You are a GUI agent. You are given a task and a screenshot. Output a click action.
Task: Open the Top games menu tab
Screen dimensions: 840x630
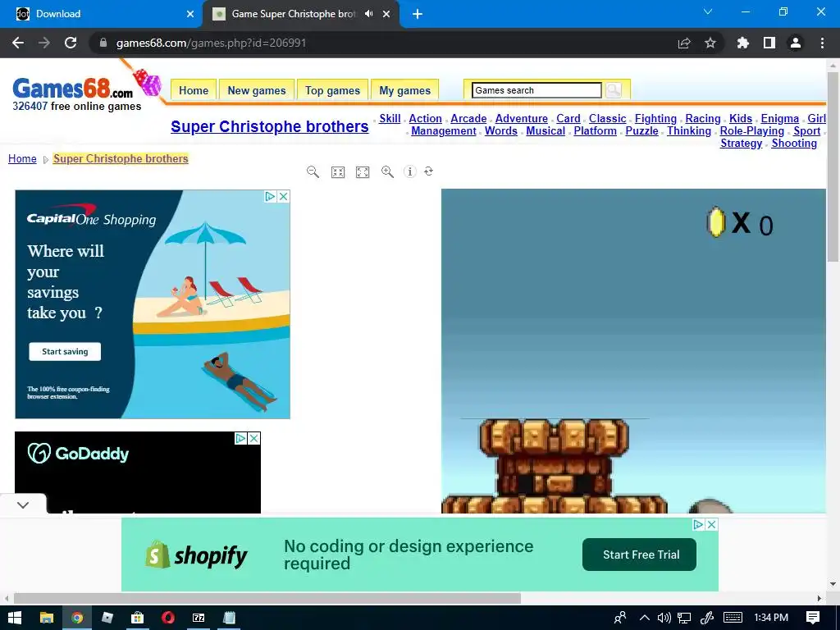point(333,90)
